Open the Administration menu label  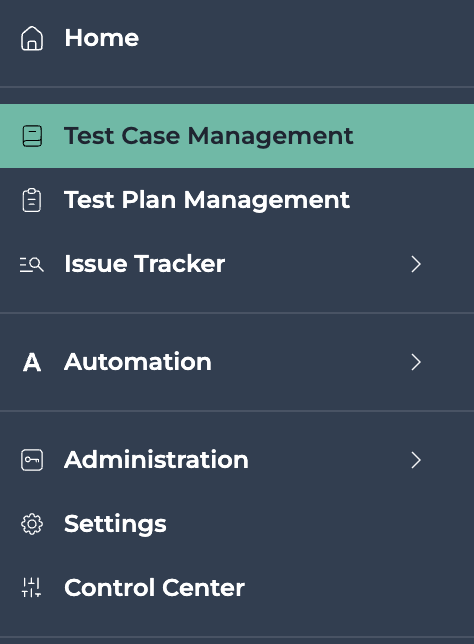[x=156, y=460]
